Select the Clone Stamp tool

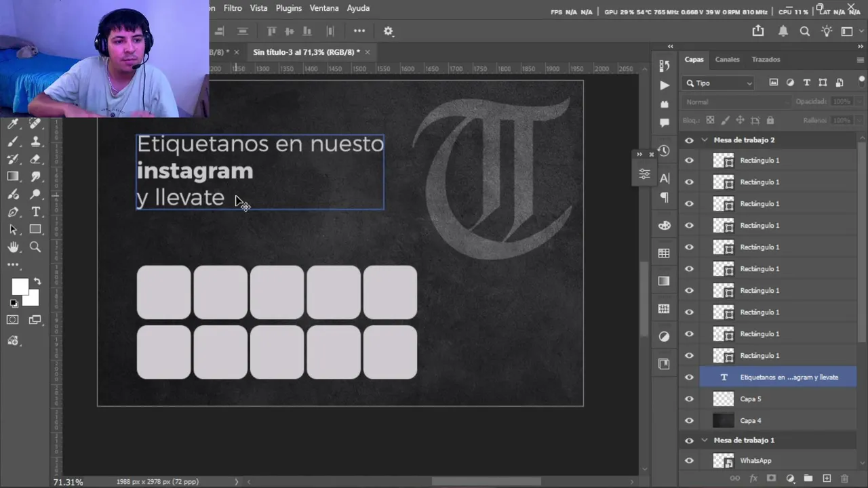coord(35,141)
